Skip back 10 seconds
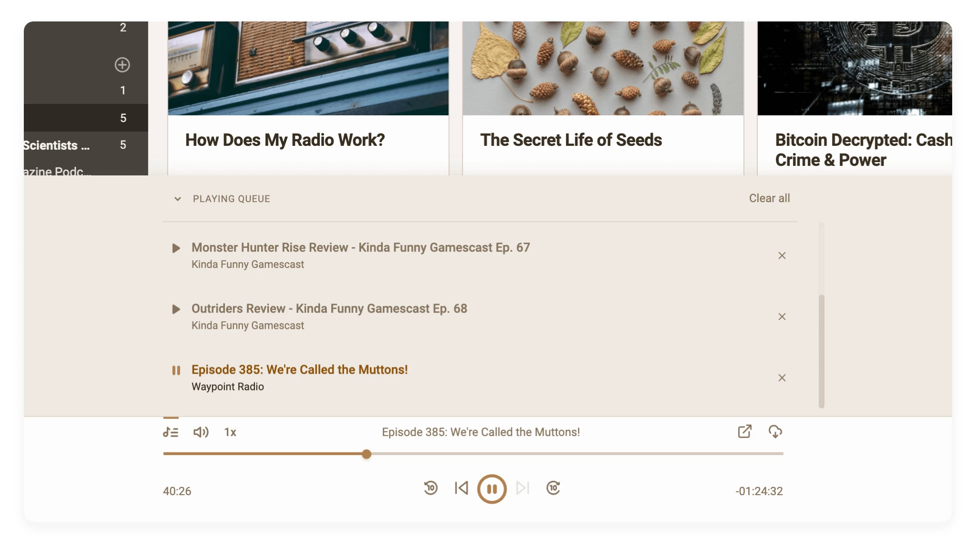 pos(430,488)
